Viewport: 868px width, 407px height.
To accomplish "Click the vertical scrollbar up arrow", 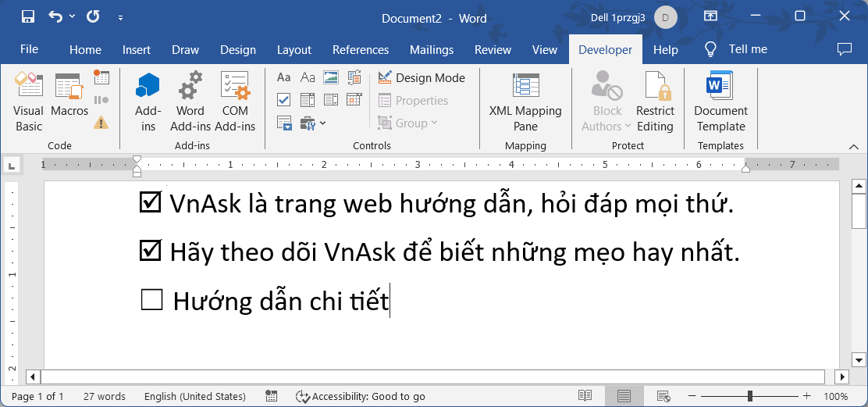I will click(x=859, y=186).
